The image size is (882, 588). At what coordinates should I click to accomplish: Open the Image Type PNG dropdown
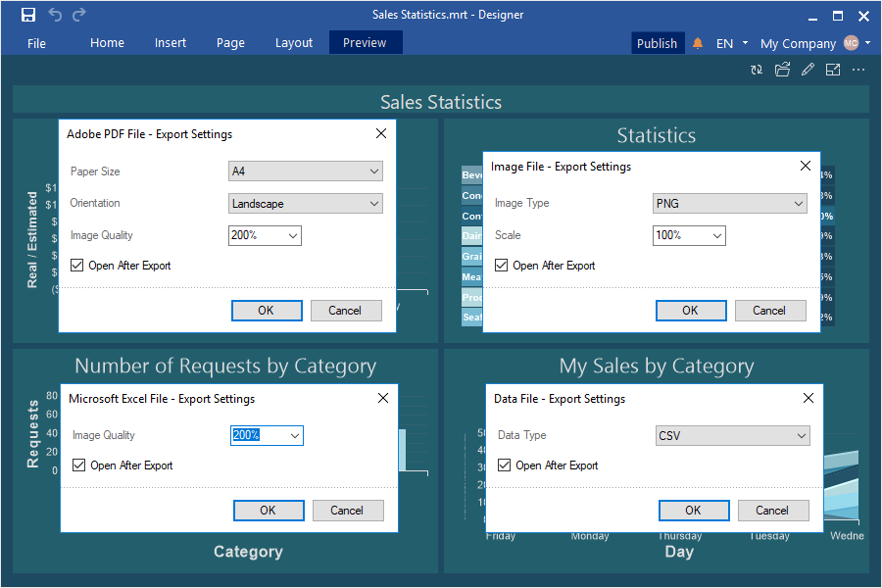coord(729,204)
